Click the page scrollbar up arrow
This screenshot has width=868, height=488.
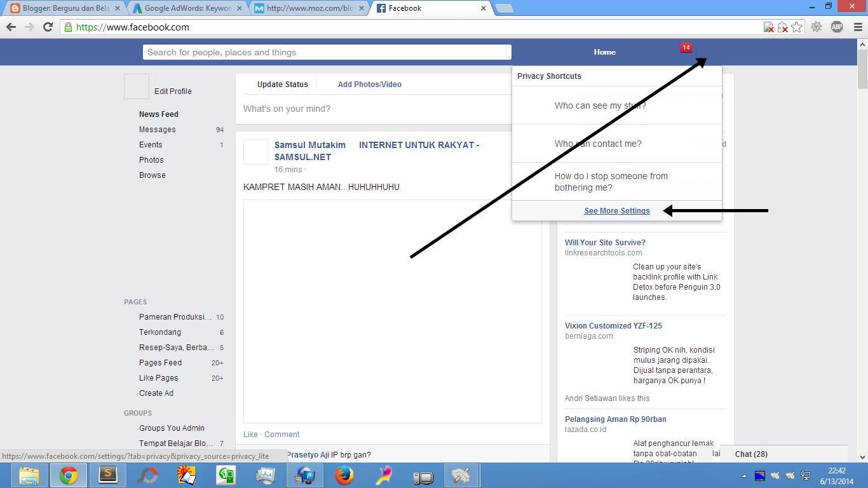(x=862, y=44)
